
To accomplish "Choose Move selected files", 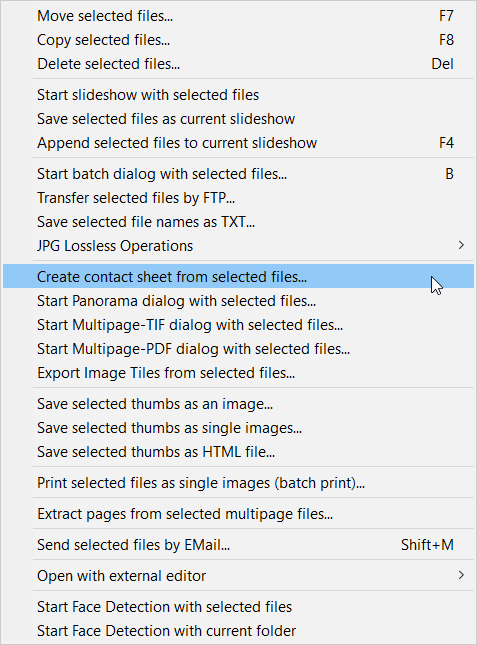I will [238, 16].
